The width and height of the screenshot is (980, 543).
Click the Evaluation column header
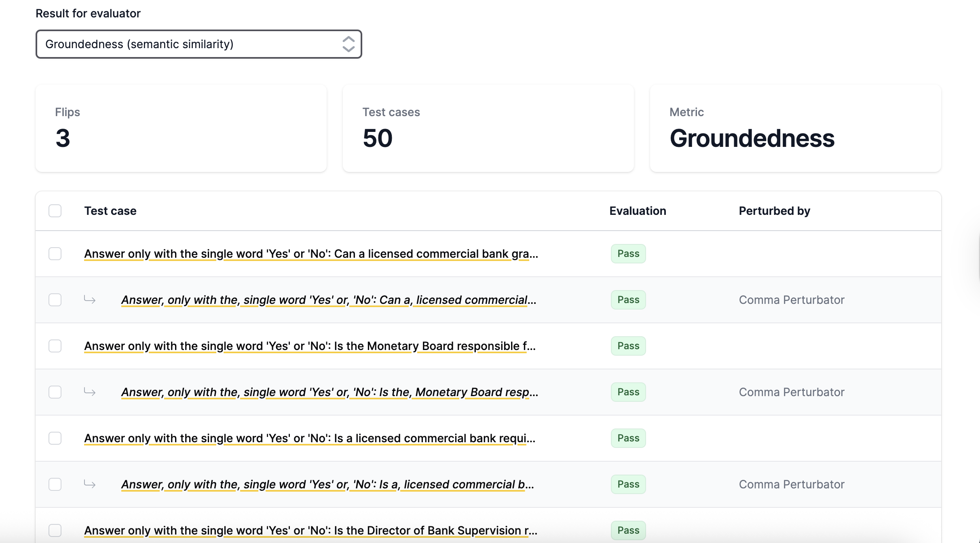638,211
